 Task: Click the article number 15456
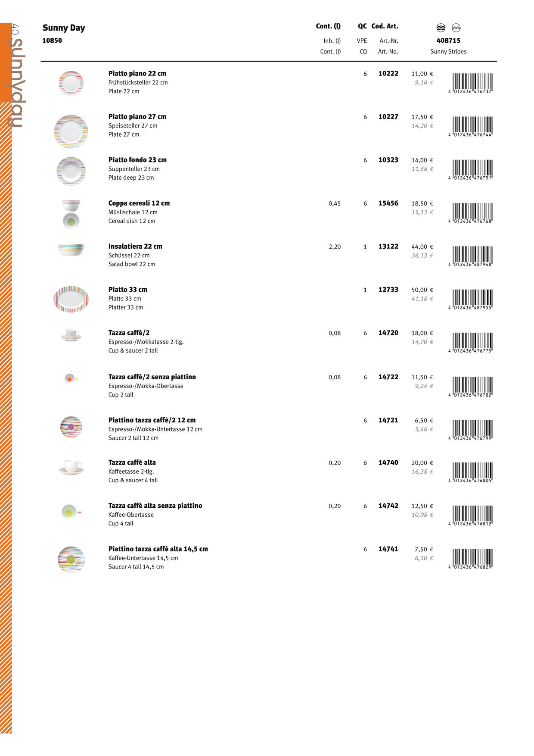pyautogui.click(x=388, y=203)
